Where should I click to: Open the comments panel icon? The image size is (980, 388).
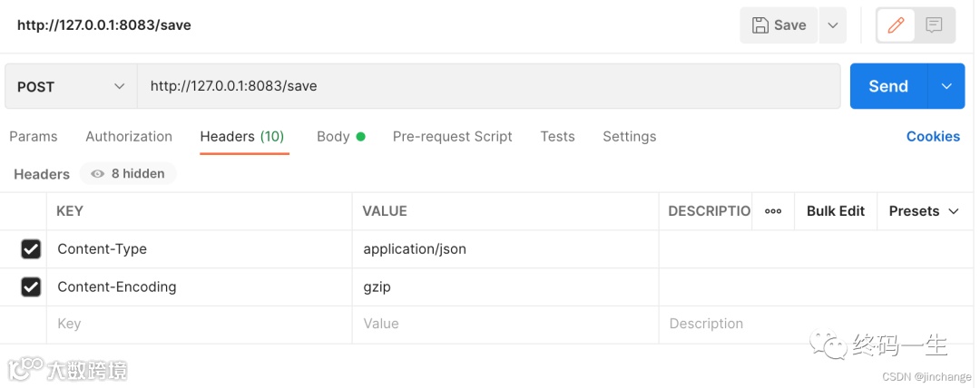[x=935, y=25]
